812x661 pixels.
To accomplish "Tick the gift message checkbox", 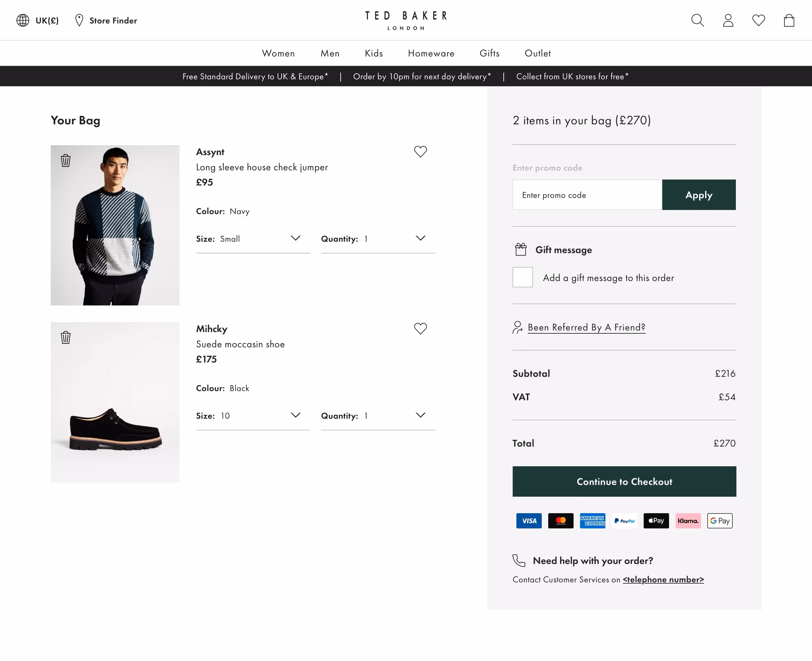I will click(x=522, y=277).
